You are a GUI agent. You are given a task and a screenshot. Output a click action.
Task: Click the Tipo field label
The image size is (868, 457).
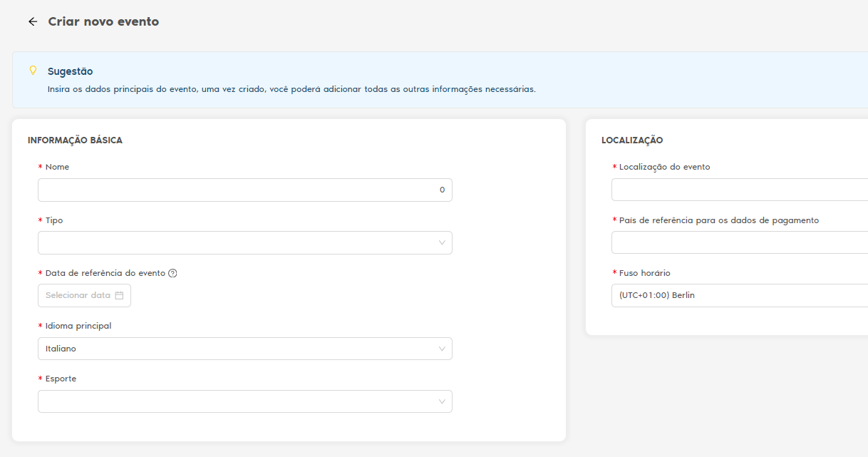pos(54,220)
